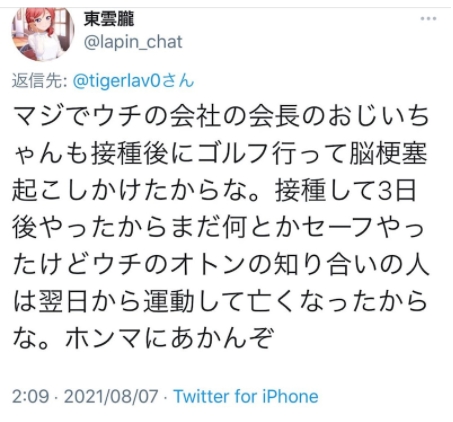Click the phrase 知り合いの人

point(351,266)
